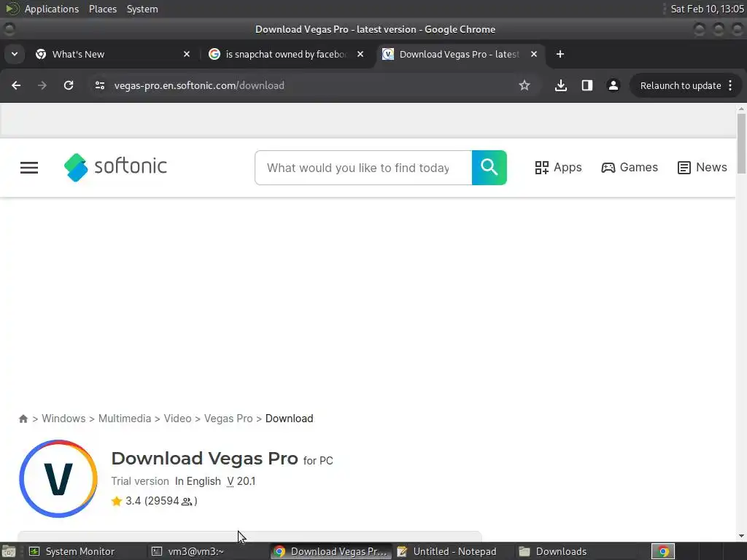747x560 pixels.
Task: Close the What's New tab
Action: (x=187, y=54)
